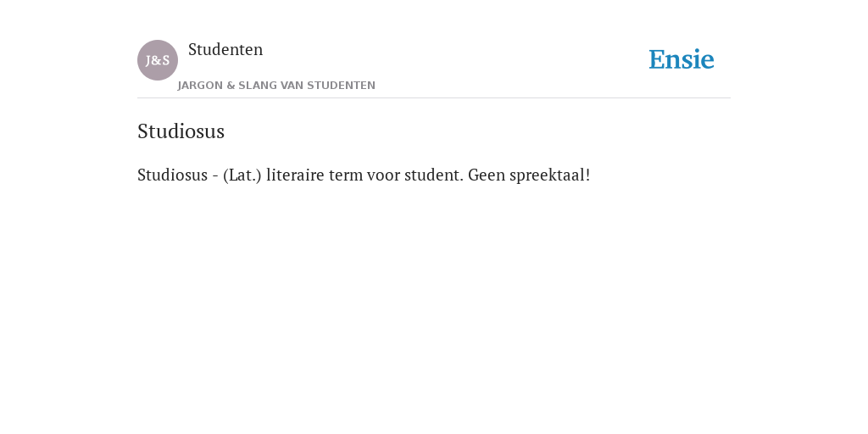The height and width of the screenshot is (434, 868).
Task: Click the word student. in the definition
Action: point(433,175)
